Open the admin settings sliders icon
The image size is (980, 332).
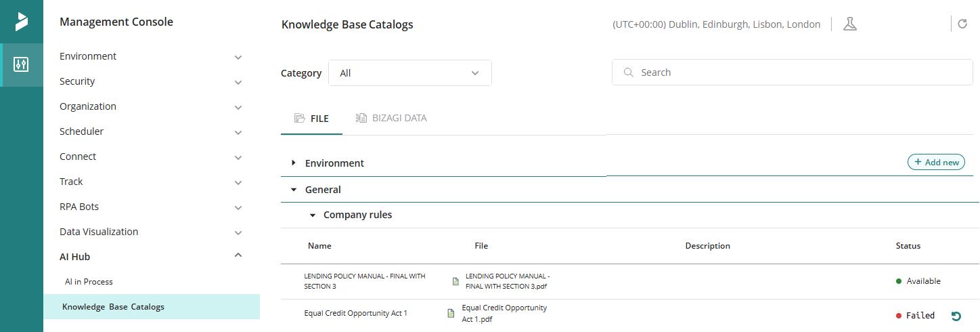(x=22, y=65)
